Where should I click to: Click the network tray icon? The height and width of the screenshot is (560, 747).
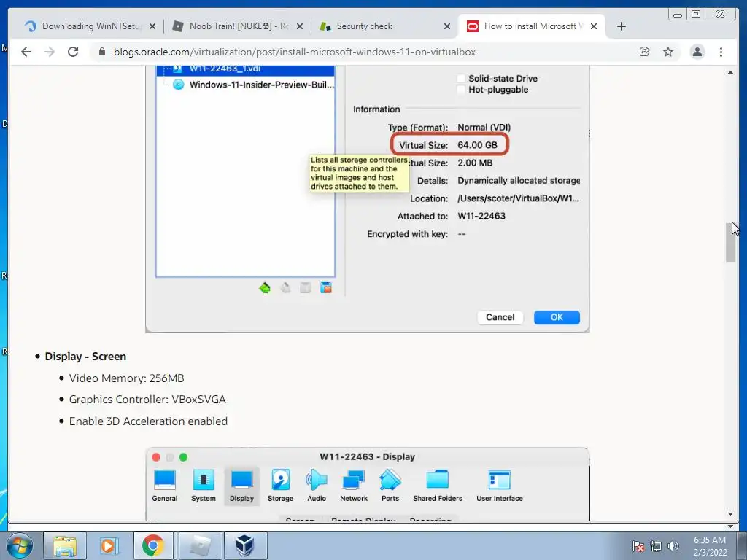coord(656,546)
